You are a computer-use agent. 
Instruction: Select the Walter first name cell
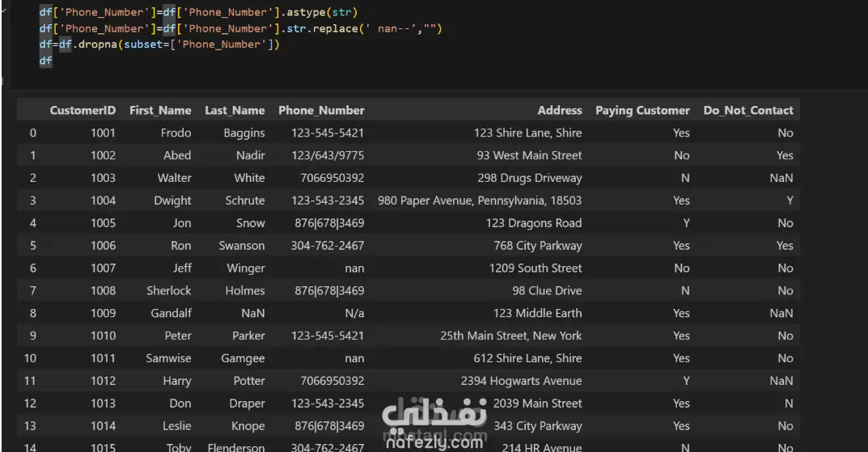click(175, 178)
